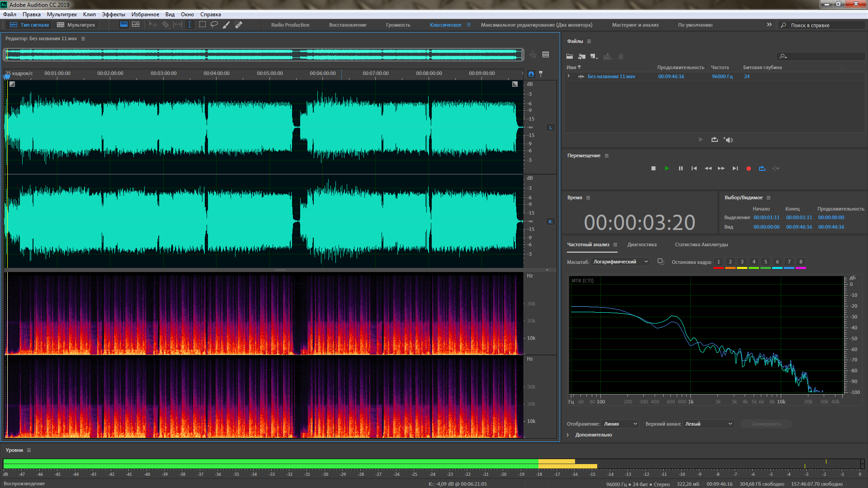
Task: Open the Редактор panel menu
Action: point(83,38)
